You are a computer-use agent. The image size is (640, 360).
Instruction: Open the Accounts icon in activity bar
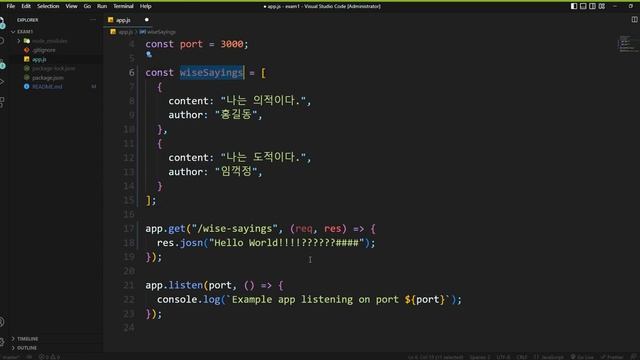click(x=2, y=322)
